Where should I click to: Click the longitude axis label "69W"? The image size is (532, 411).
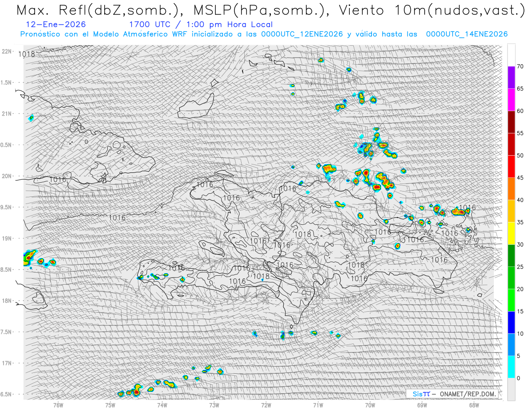[422, 404]
